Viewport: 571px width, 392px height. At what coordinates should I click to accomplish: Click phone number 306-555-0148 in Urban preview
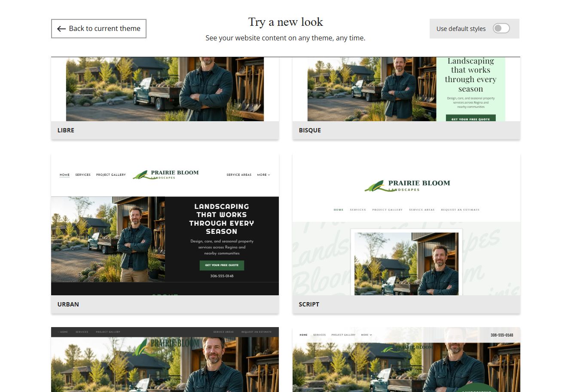tap(222, 276)
